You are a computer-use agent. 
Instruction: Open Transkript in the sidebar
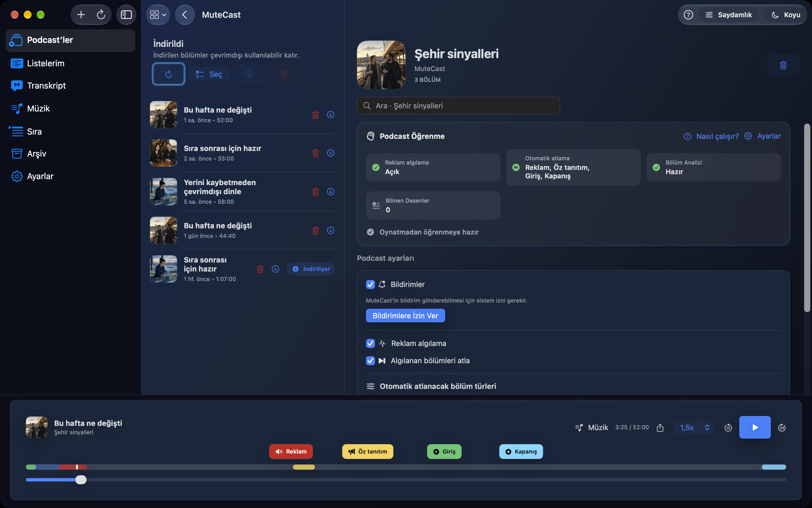point(70,86)
